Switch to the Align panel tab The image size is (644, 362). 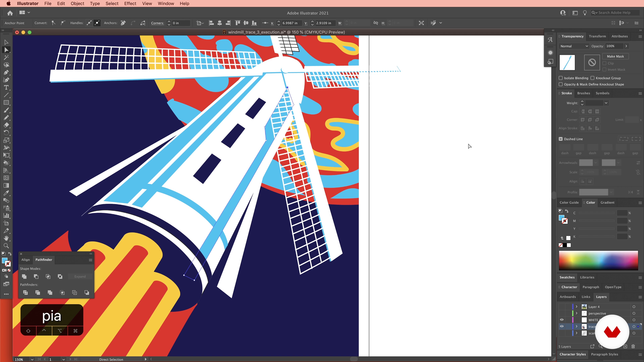[x=25, y=260]
